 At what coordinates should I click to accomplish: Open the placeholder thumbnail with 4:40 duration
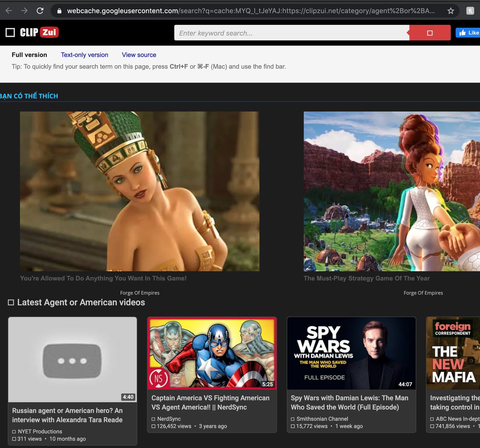(72, 360)
